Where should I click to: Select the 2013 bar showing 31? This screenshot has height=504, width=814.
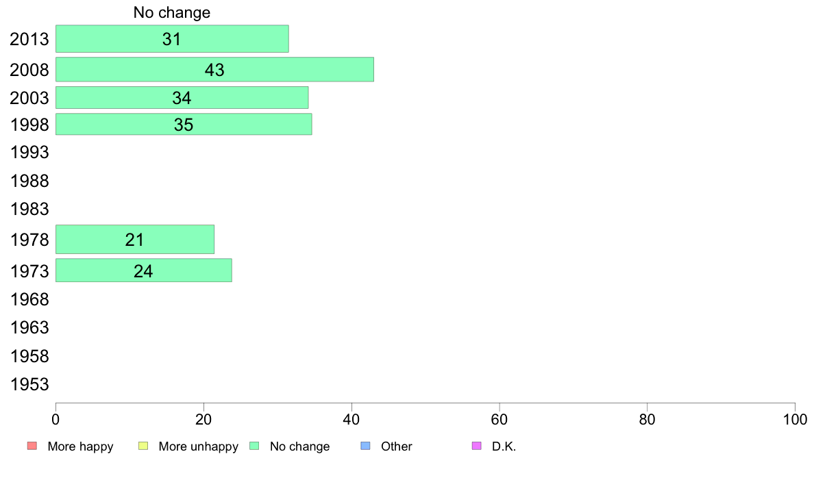[x=172, y=39]
